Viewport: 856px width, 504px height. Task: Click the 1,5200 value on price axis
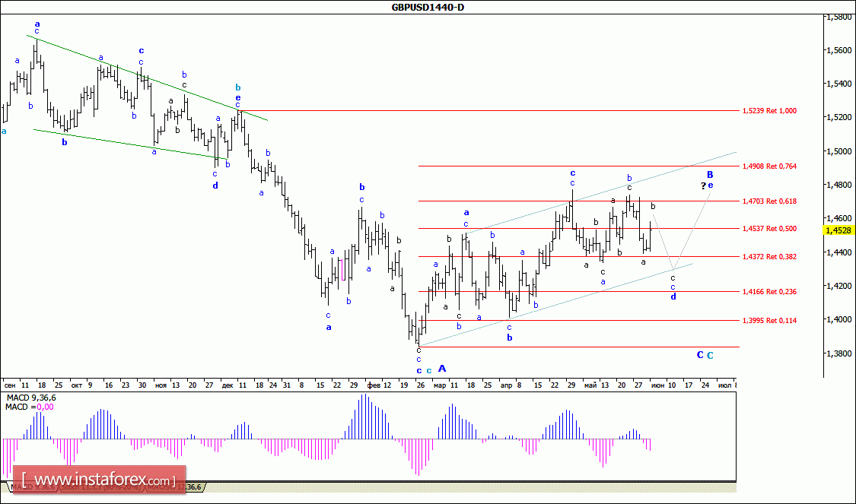[840, 117]
